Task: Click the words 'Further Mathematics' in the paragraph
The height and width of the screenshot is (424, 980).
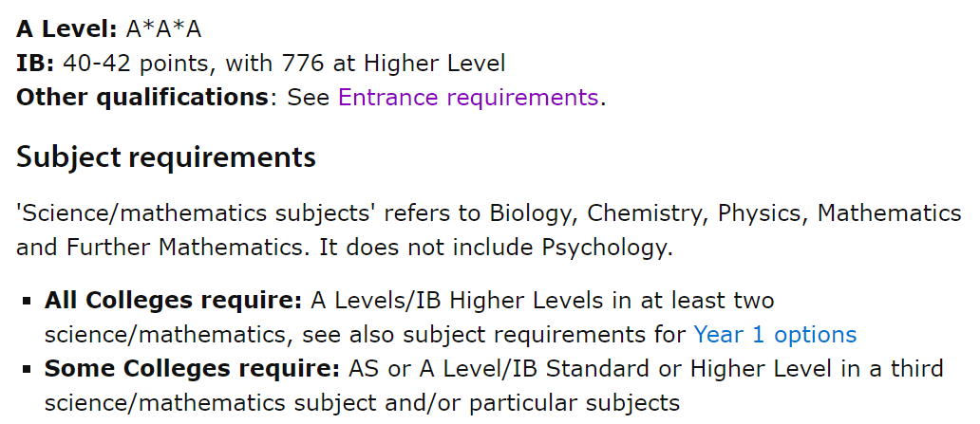Action: click(184, 248)
